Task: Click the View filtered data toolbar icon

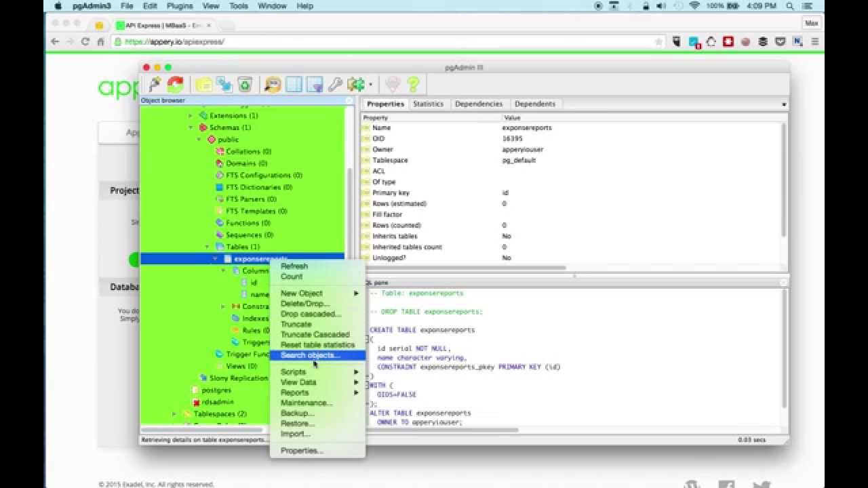Action: coord(314,84)
